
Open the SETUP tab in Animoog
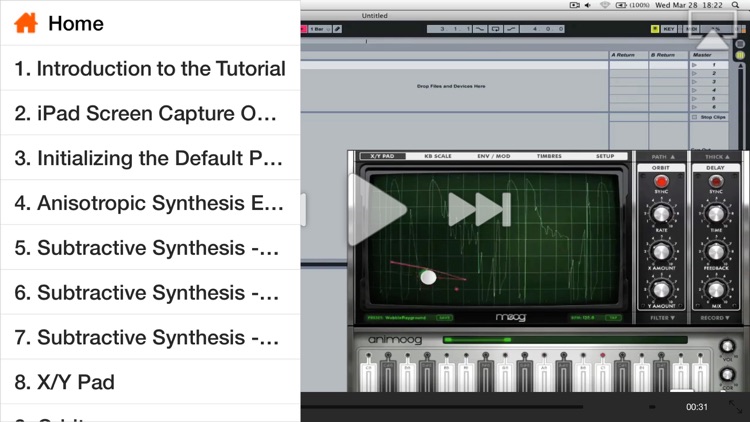pos(605,156)
